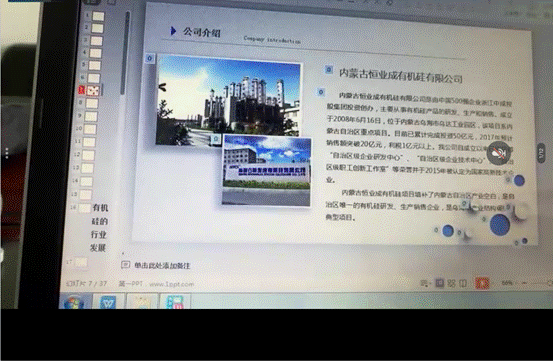Select slide 3 thumbnail
The image size is (553, 361).
tap(96, 41)
